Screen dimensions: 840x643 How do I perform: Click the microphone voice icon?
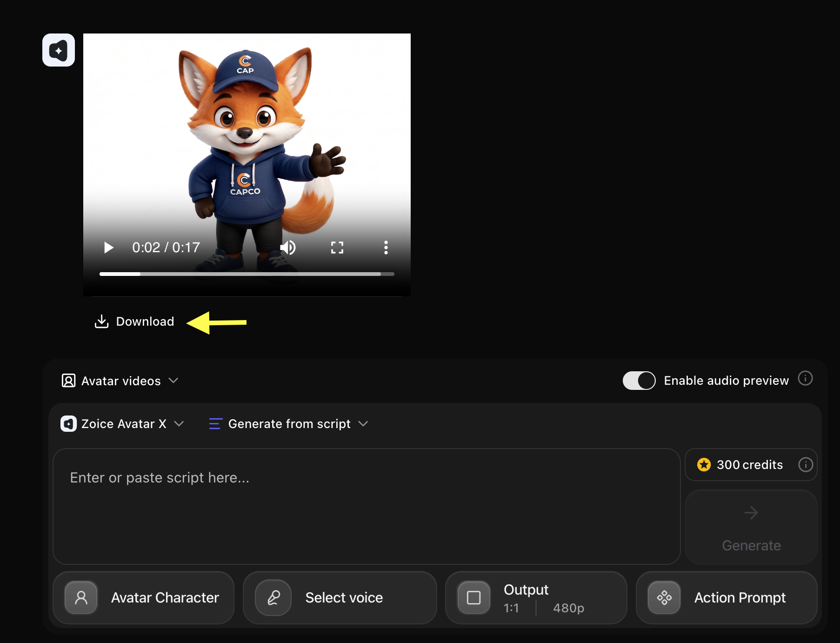click(273, 597)
